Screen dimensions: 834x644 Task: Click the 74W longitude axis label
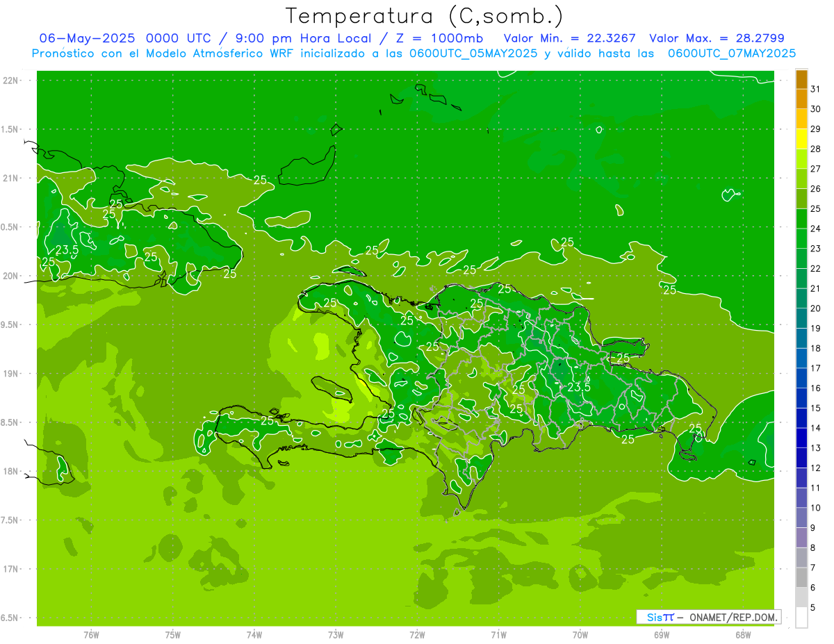coord(254,635)
